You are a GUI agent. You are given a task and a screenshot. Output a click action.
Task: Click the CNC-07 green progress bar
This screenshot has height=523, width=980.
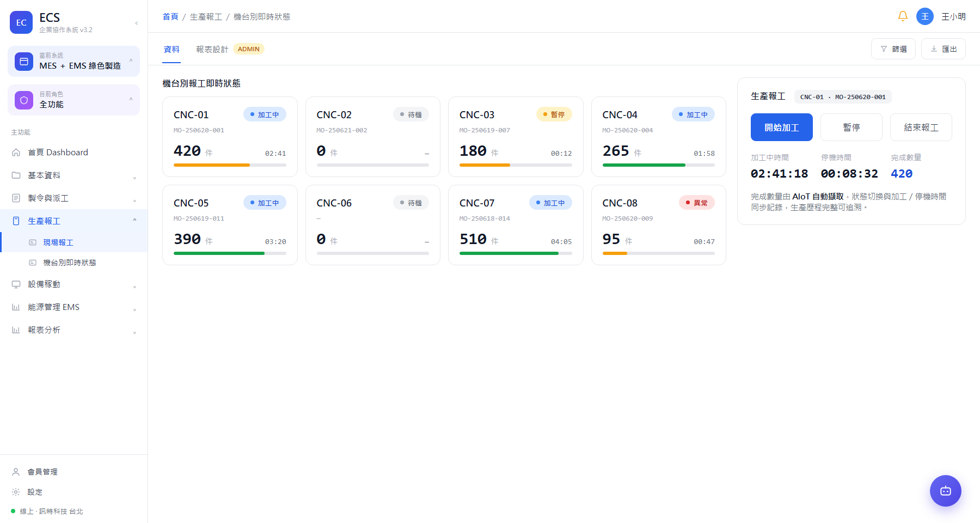tap(509, 253)
